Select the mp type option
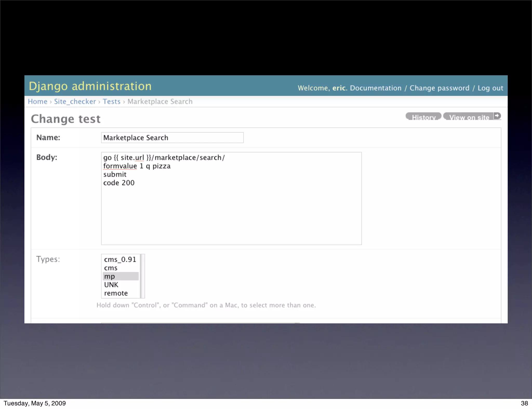Viewport: 532px width, 409px height. [x=121, y=276]
